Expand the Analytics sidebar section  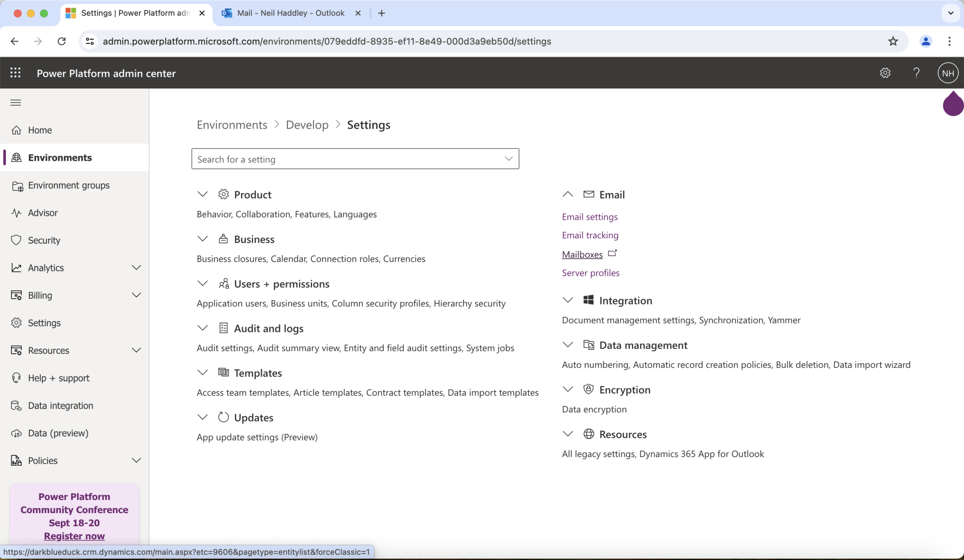pos(136,267)
